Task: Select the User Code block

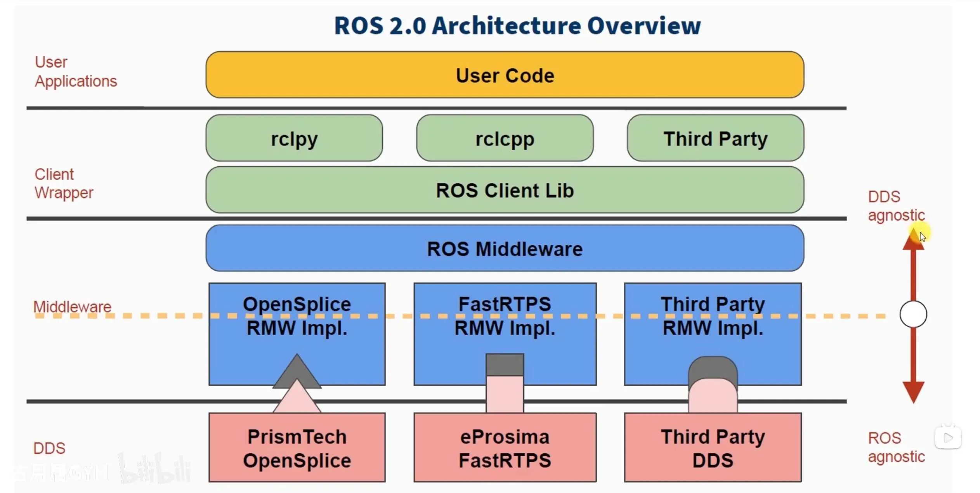Action: [x=505, y=75]
